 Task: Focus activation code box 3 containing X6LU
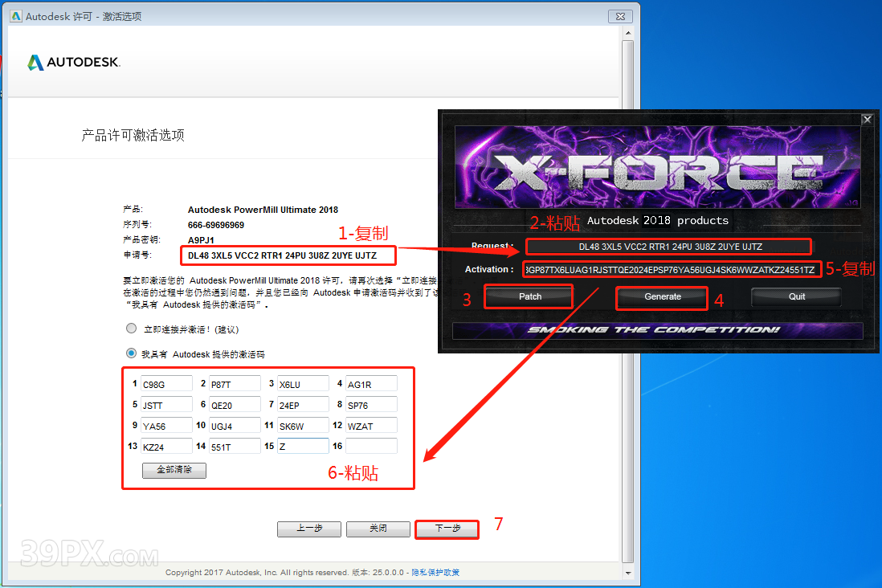point(303,384)
